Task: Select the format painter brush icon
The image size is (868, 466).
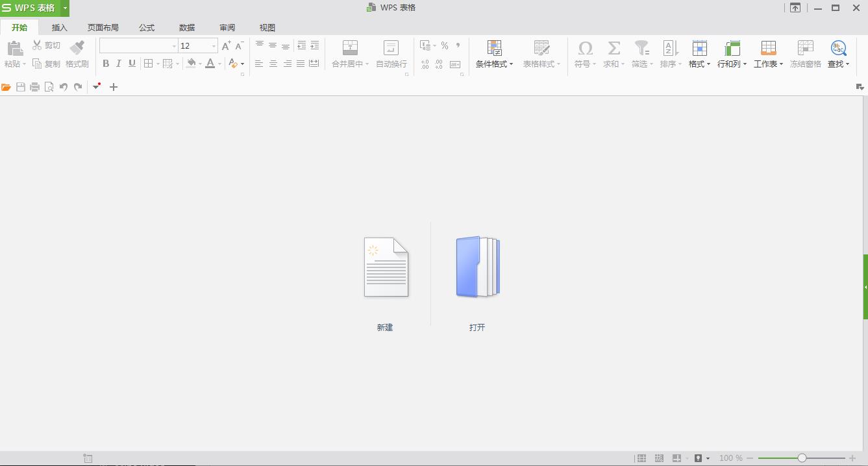Action: pos(77,47)
